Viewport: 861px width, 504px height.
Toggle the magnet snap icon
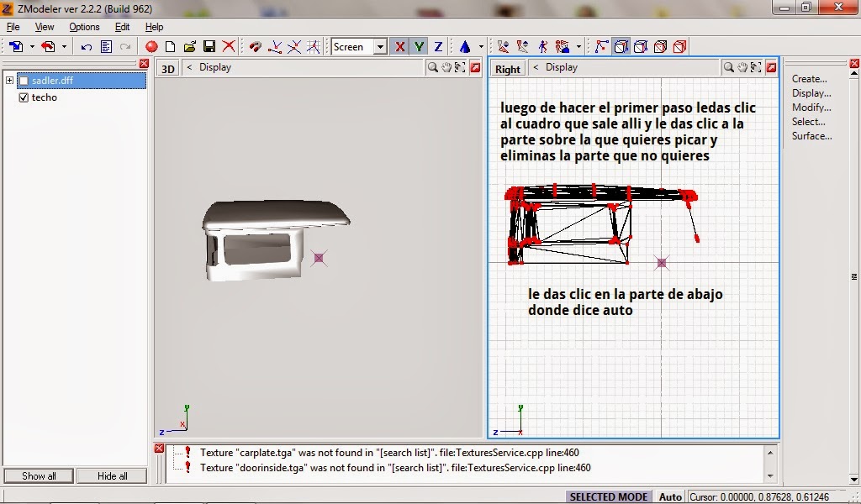pos(256,46)
